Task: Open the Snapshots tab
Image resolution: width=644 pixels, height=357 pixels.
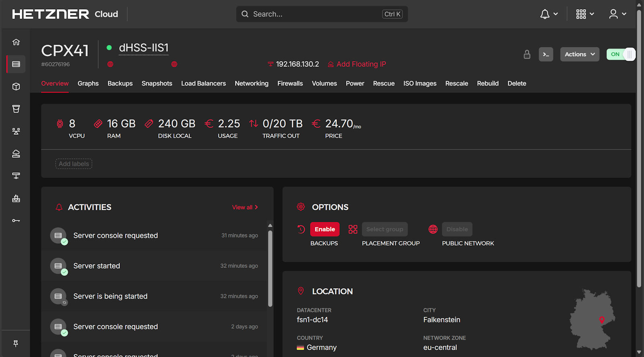Action: click(157, 83)
